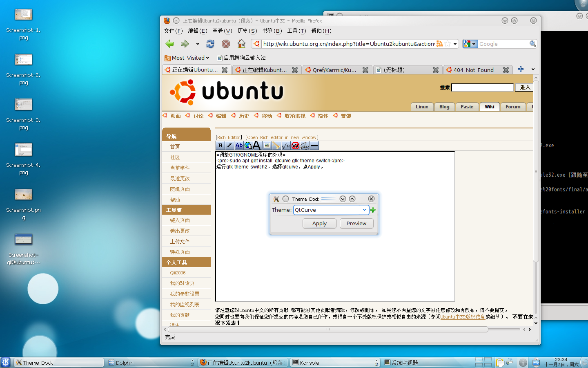588x368 pixels.
Task: Open 编辑(E) menu in Firefox
Action: coord(198,31)
